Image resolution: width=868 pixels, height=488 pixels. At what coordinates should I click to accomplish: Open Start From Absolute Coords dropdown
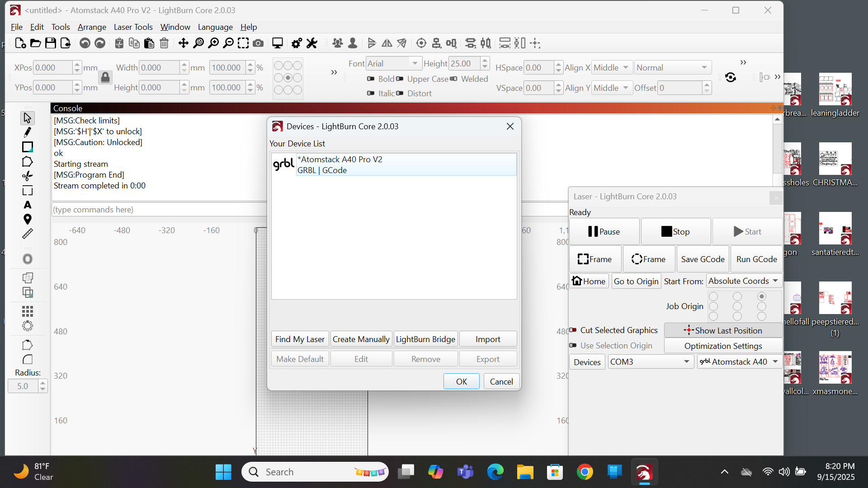(x=744, y=281)
